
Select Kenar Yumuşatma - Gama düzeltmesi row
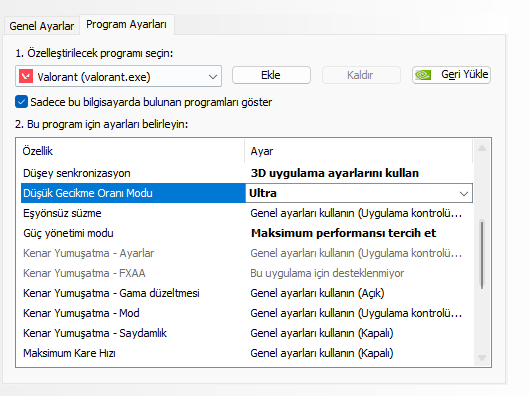(x=247, y=293)
